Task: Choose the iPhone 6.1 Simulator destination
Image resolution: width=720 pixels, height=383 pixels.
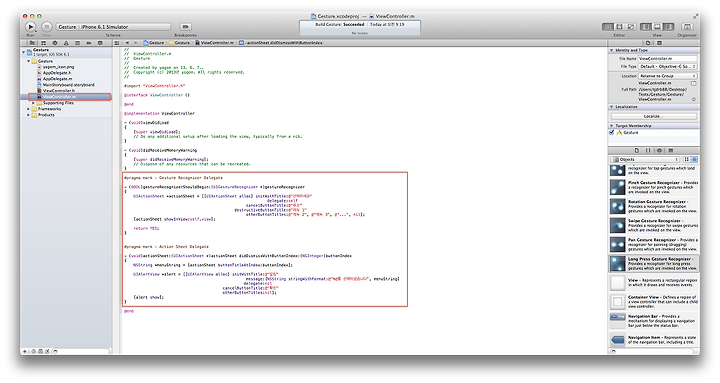Action: (x=105, y=27)
